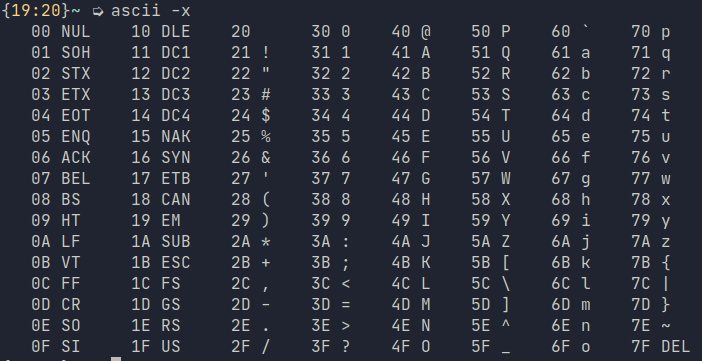Click the "2F /" entry
The width and height of the screenshot is (702, 361).
tap(251, 347)
